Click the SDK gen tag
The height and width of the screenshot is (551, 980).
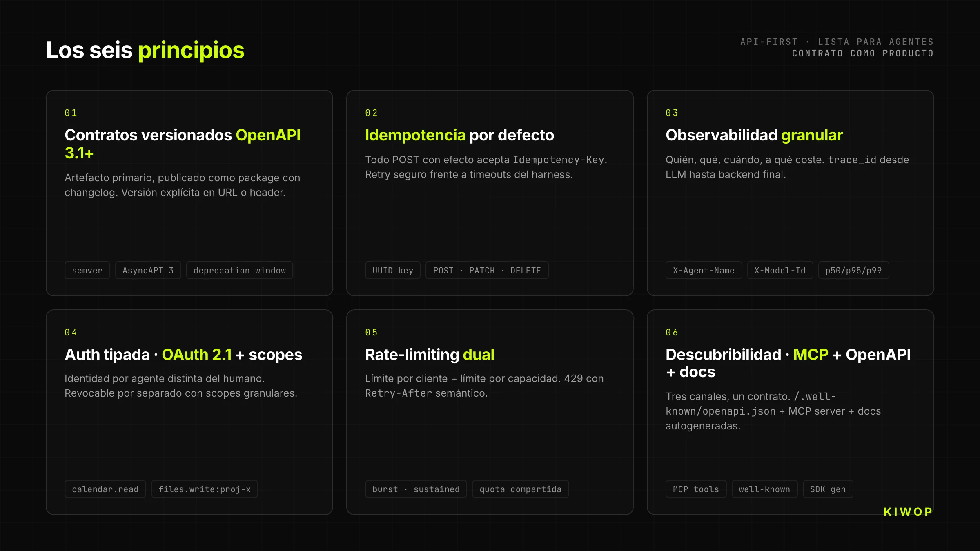coord(828,489)
